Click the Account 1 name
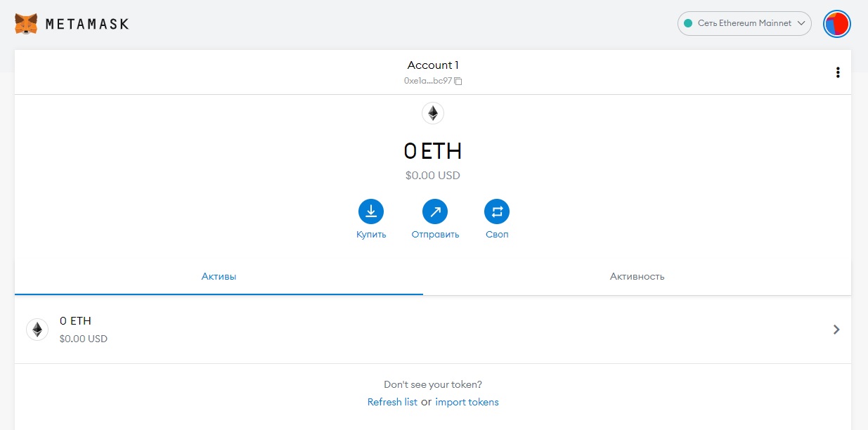This screenshot has width=868, height=430. (433, 65)
